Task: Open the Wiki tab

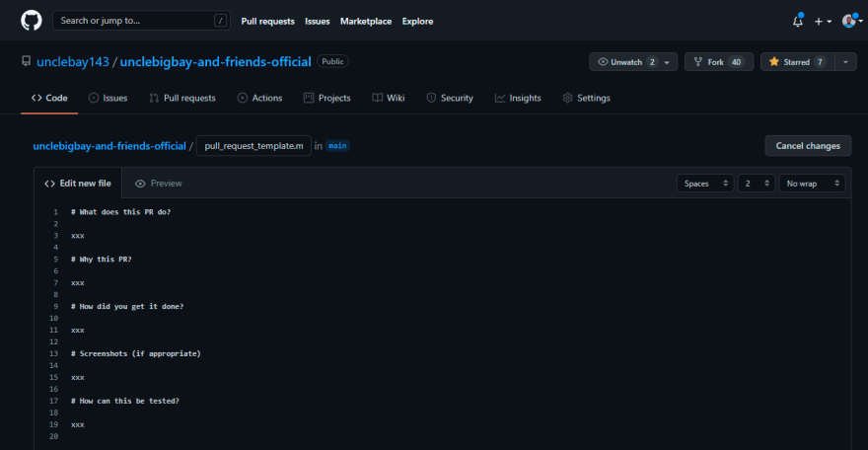Action: pos(389,98)
